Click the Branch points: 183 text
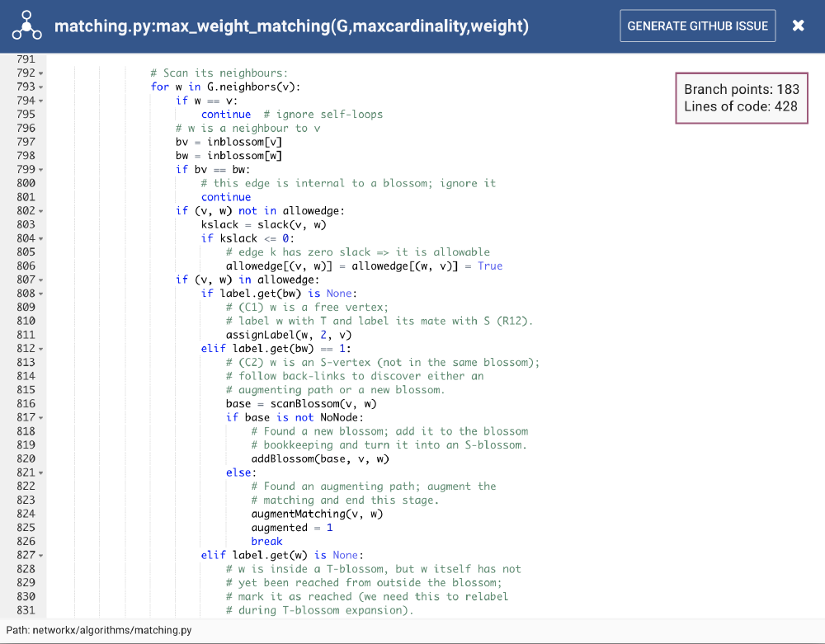Image resolution: width=825 pixels, height=644 pixels. click(x=742, y=89)
